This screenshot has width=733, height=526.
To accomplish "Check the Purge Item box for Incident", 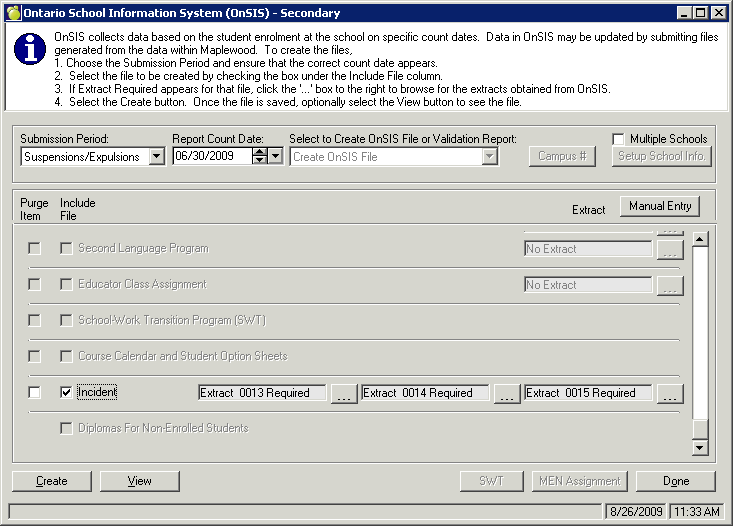I will [34, 393].
